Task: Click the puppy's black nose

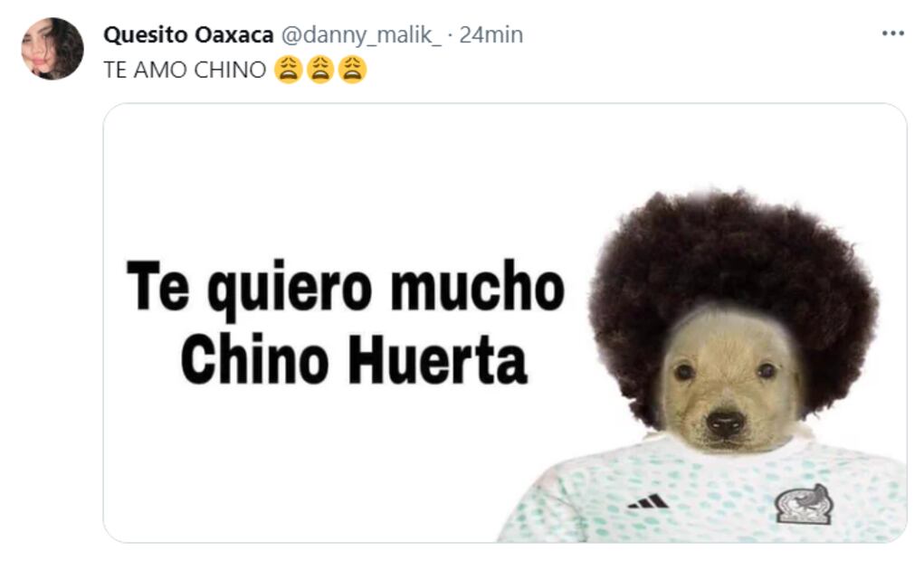Action: click(726, 422)
